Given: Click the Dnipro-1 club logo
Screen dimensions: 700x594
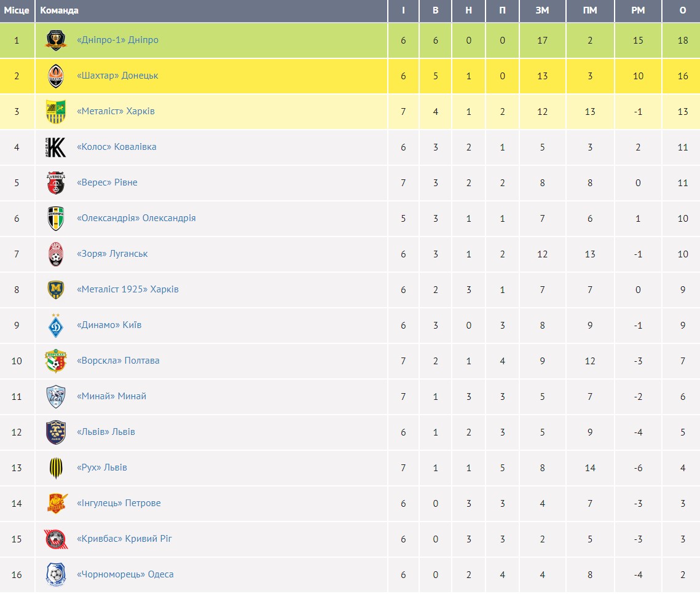Looking at the screenshot, I should [x=56, y=41].
